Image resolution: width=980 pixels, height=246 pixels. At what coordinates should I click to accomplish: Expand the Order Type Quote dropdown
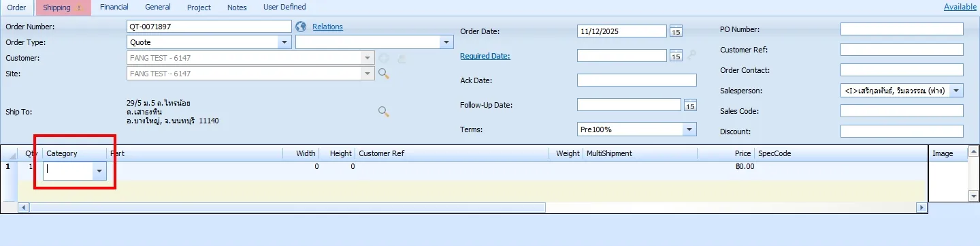285,42
